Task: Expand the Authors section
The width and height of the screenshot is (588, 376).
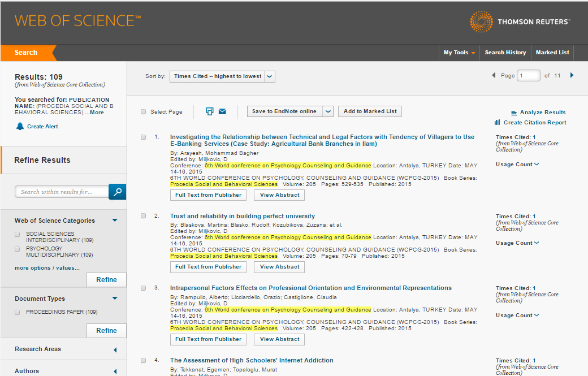Action: [x=115, y=371]
